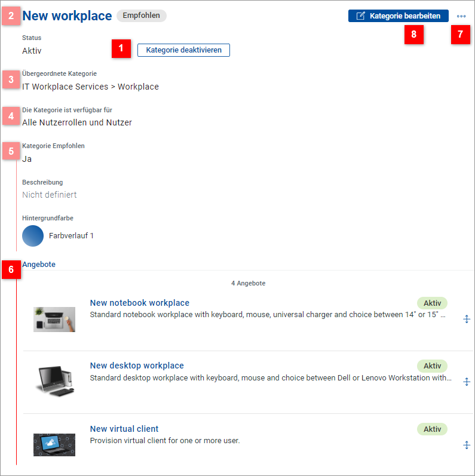Click the Empfohlen badge next to title
The width and height of the screenshot is (475, 476).
[141, 16]
